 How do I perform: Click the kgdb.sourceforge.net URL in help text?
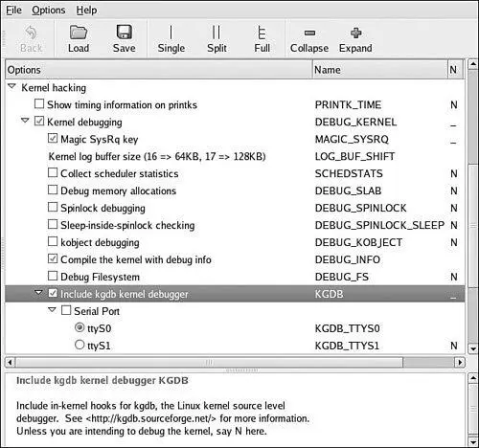point(151,418)
